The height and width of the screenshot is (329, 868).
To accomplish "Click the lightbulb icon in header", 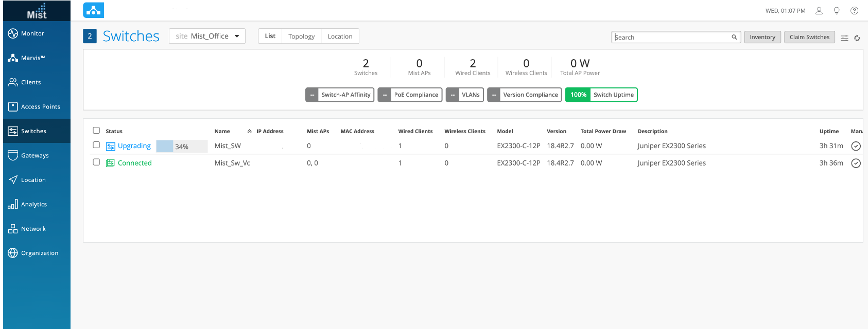I will pos(837,10).
